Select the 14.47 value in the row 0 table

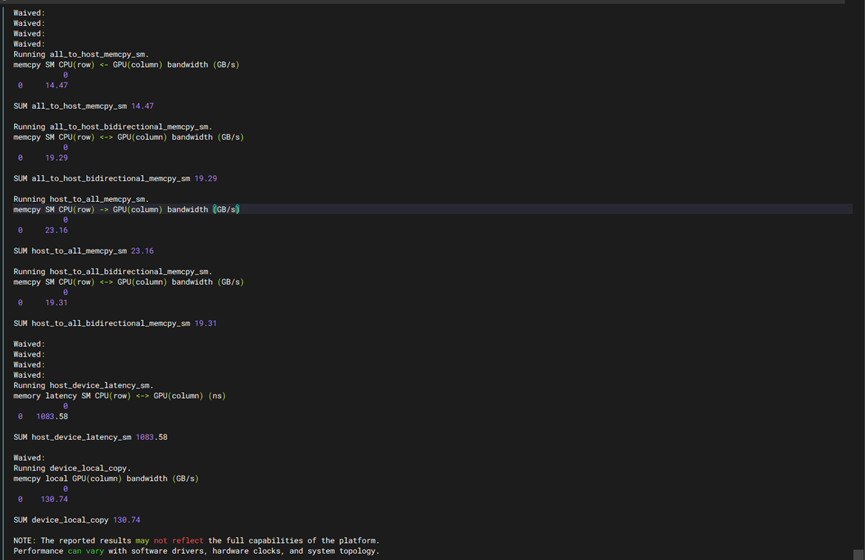pyautogui.click(x=56, y=86)
